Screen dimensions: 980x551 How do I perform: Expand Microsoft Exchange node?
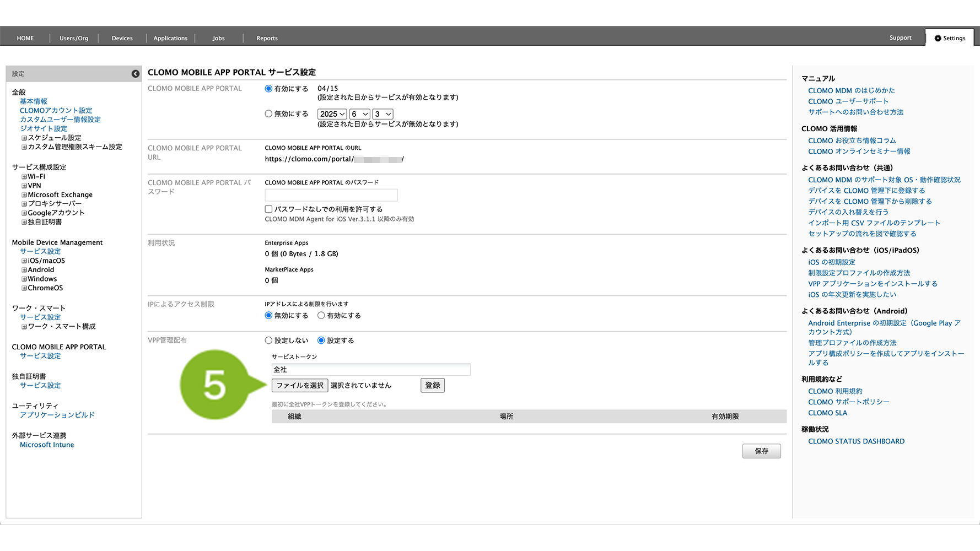tap(24, 195)
